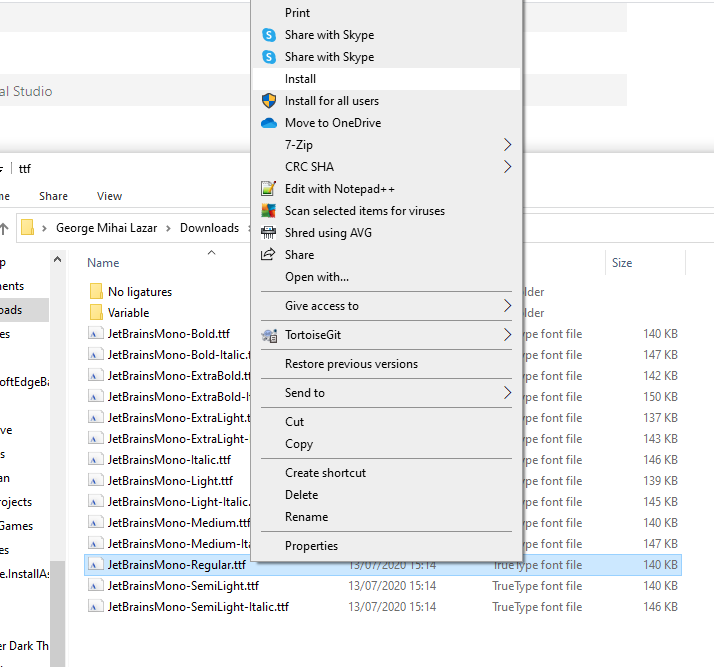Click the chevron before George Mihai Lazar

(x=44, y=228)
